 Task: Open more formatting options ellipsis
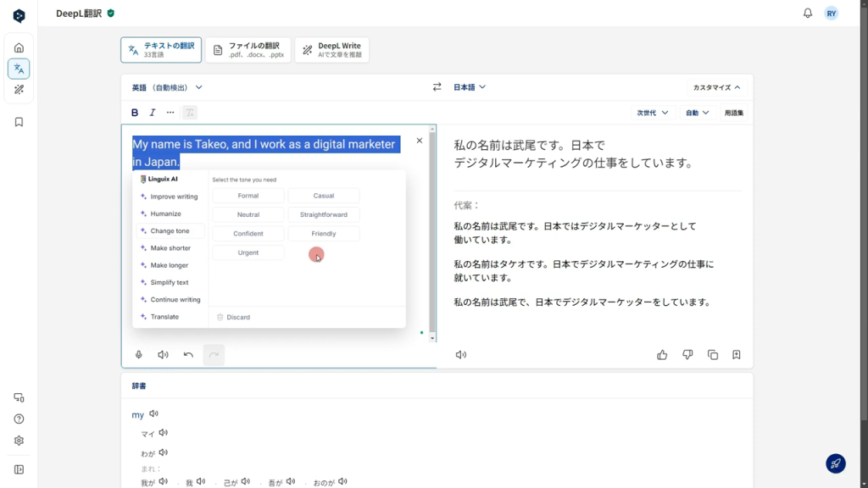click(x=170, y=113)
